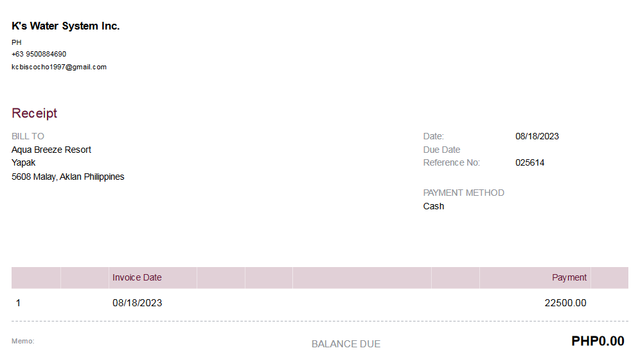Click the Due Date label
This screenshot has height=364, width=638.
coord(441,150)
